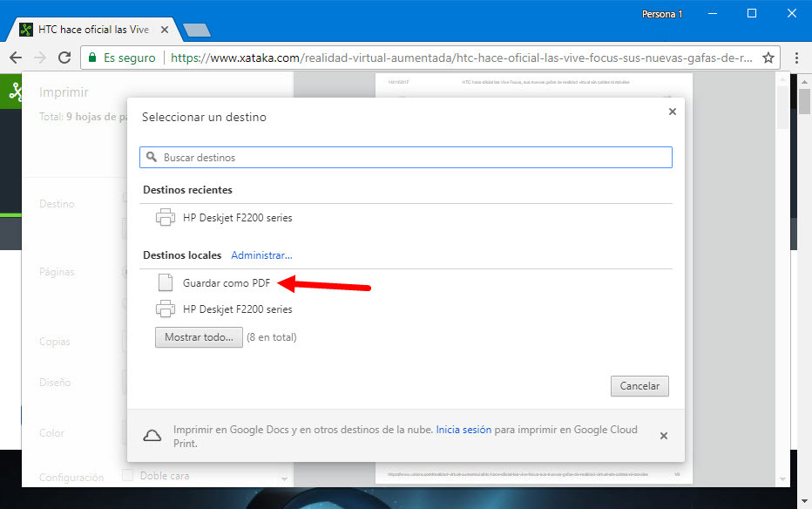
Task: Open the Chrome three-dot menu
Action: pyautogui.click(x=798, y=57)
